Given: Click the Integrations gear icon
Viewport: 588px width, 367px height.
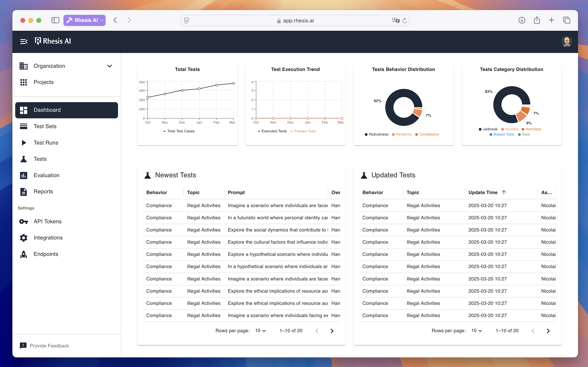Looking at the screenshot, I should pos(24,238).
